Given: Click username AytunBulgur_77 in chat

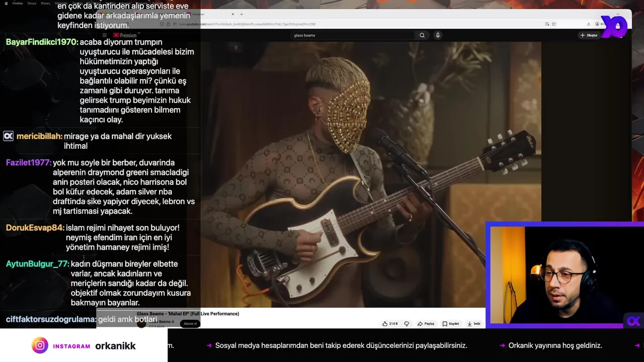Looking at the screenshot, I should [x=37, y=264].
